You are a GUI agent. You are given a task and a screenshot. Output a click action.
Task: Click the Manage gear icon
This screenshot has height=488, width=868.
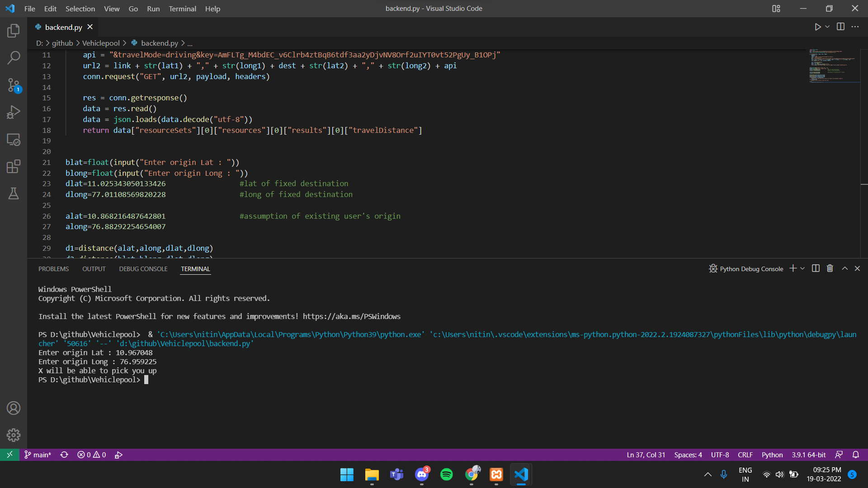14,435
